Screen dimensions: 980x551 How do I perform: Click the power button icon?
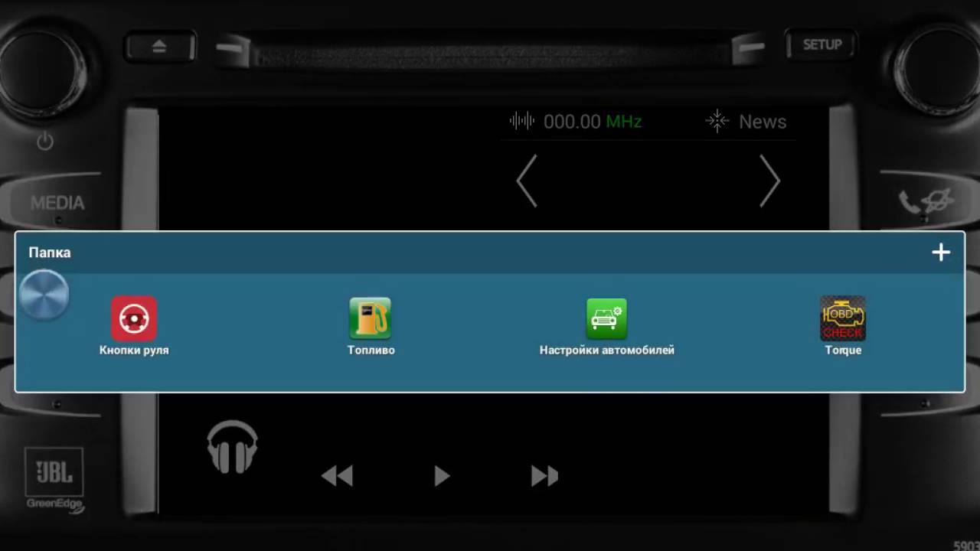(x=45, y=141)
